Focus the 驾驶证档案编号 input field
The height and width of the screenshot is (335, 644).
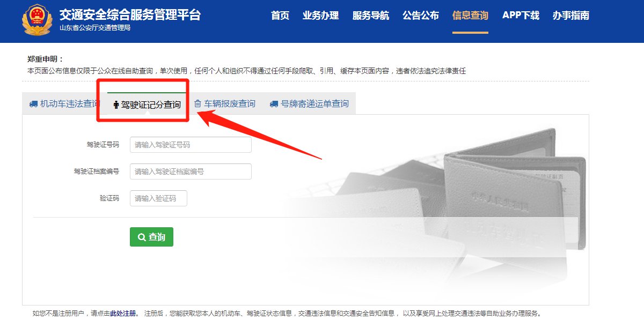point(191,172)
